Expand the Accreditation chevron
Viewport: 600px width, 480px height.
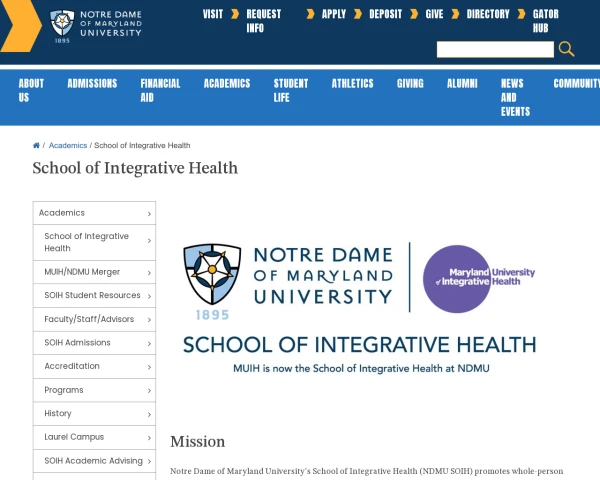coord(149,367)
